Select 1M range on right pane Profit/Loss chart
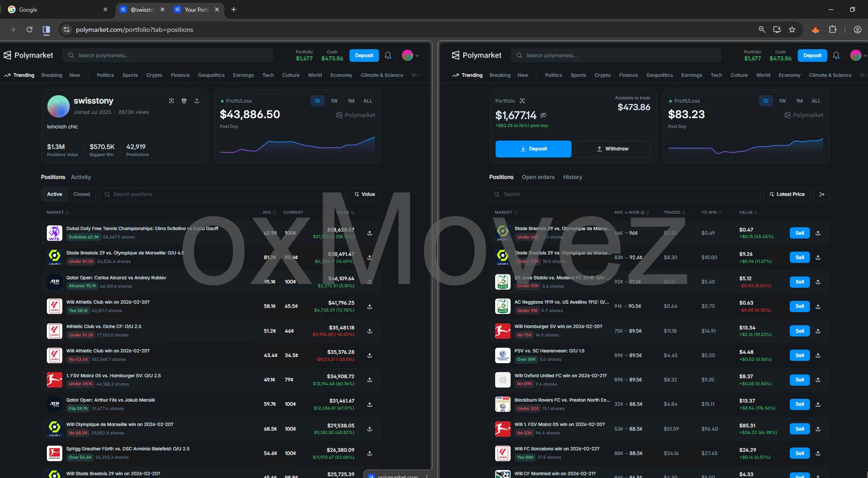 click(799, 101)
